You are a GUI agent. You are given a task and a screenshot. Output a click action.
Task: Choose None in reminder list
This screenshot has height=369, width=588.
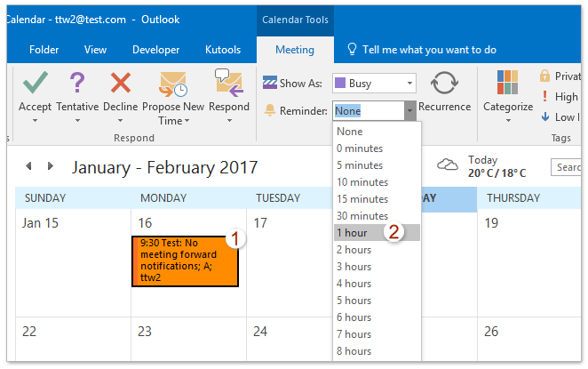377,132
